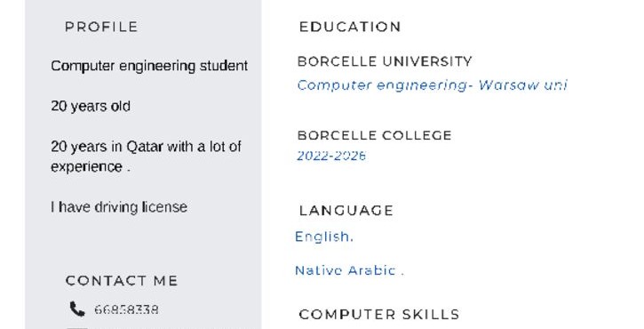The image size is (644, 329).
Task: Click the word 'experience' in profile
Action: 86,167
